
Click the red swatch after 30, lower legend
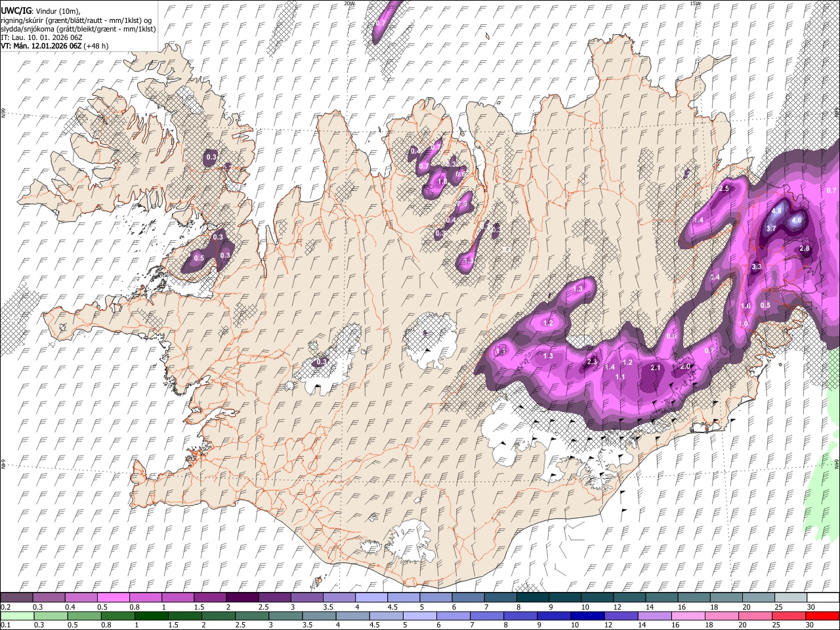pyautogui.click(x=822, y=616)
